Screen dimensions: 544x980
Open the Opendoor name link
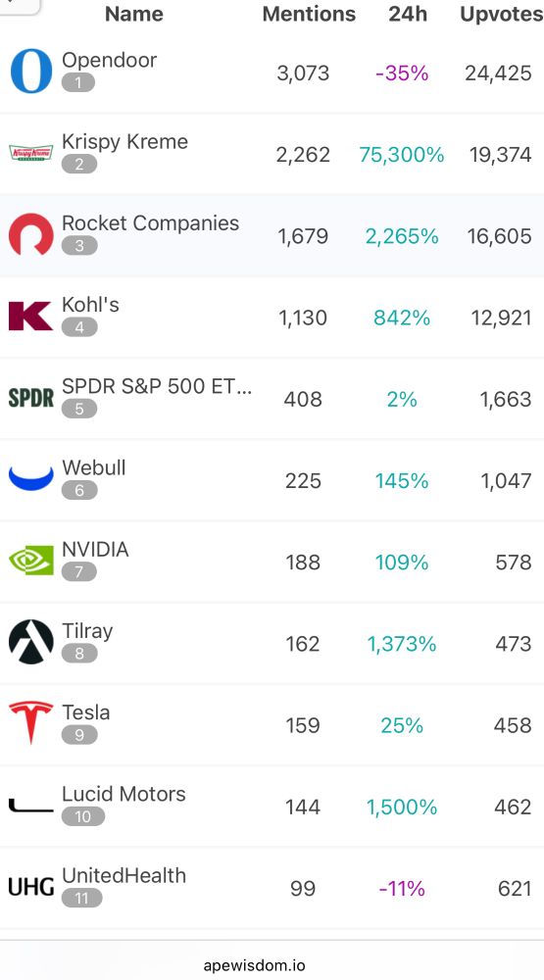click(x=110, y=60)
